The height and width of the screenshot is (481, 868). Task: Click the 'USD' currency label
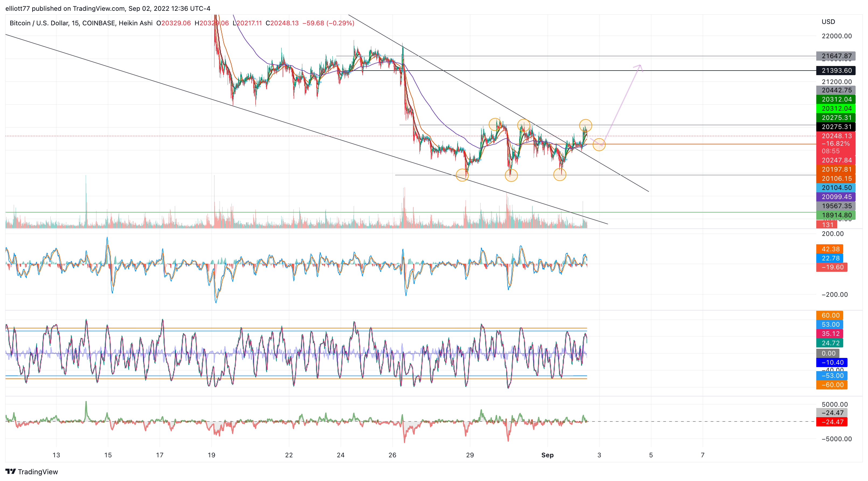pos(828,22)
